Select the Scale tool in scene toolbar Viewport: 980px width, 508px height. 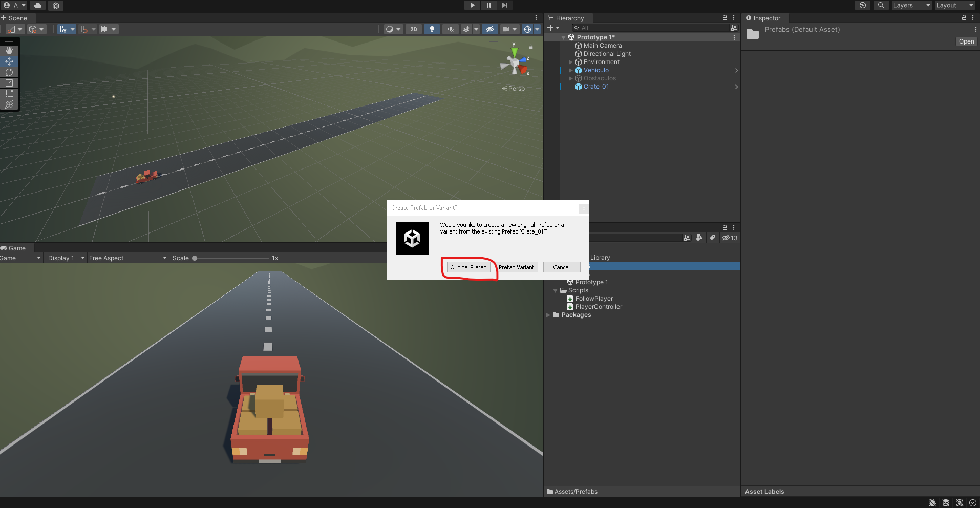[9, 83]
